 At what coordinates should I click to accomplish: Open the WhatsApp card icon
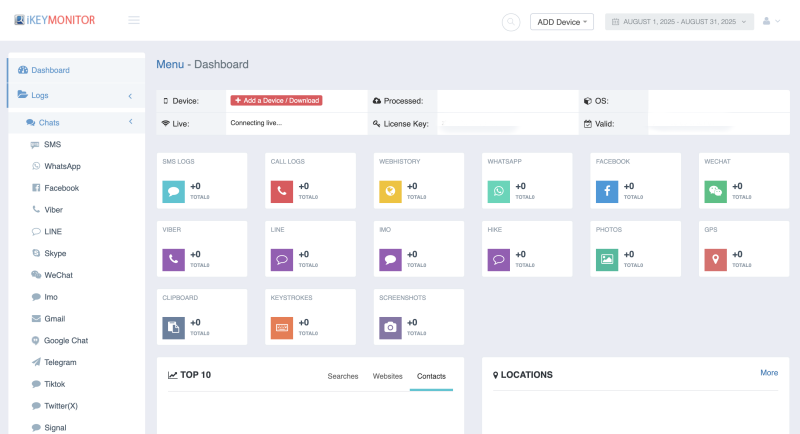498,192
